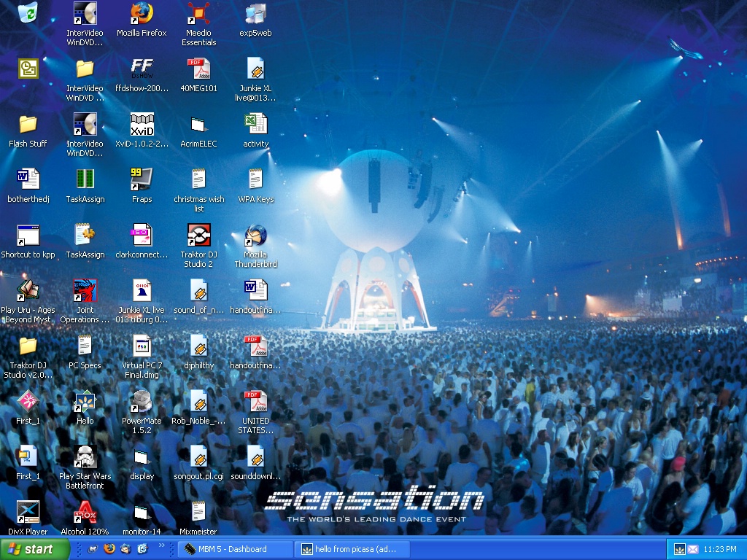The width and height of the screenshot is (747, 560).
Task: Switch to the hello from picasa taskbar button
Action: tap(352, 549)
